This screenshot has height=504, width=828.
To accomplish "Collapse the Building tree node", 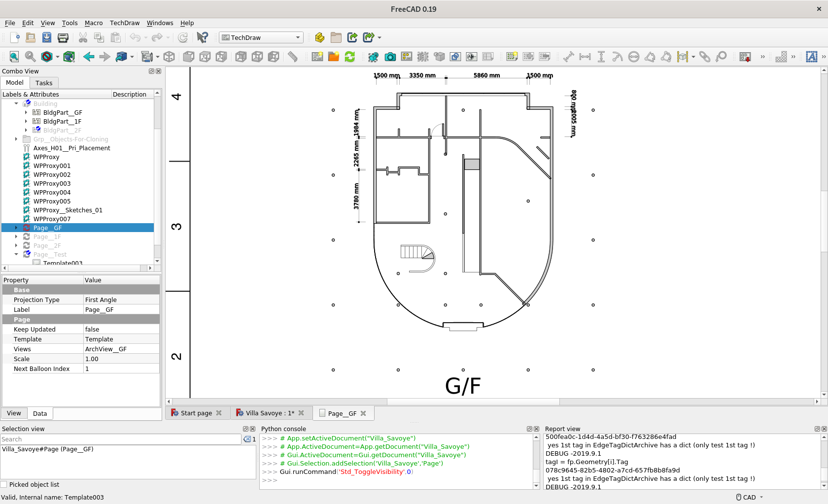I will [16, 103].
